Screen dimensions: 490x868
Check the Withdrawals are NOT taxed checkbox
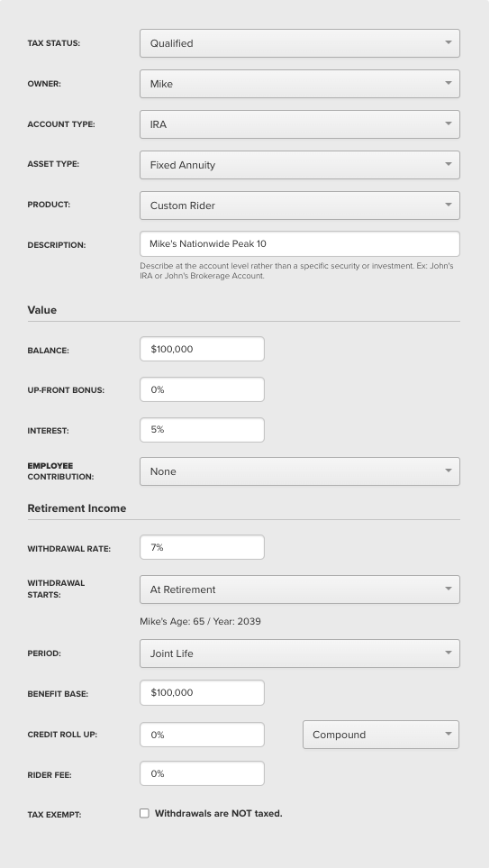coord(144,813)
